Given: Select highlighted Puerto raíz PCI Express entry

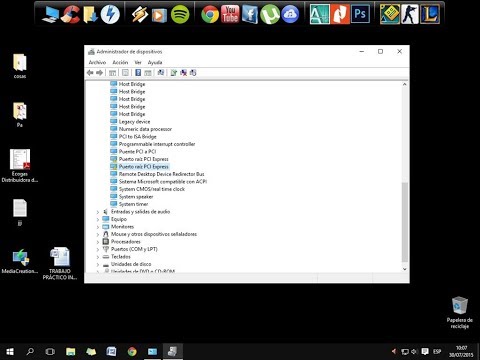Looking at the screenshot, I should click(144, 167).
